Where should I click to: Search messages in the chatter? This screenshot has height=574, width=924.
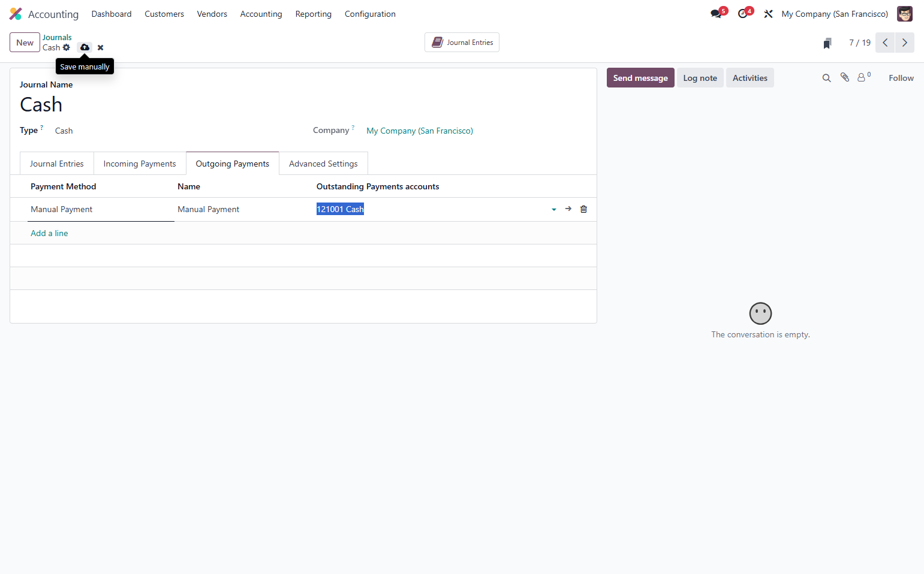(x=826, y=78)
